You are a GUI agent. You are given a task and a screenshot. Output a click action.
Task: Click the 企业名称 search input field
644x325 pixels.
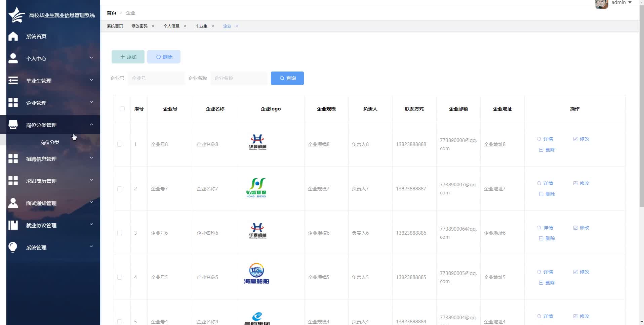pyautogui.click(x=239, y=78)
